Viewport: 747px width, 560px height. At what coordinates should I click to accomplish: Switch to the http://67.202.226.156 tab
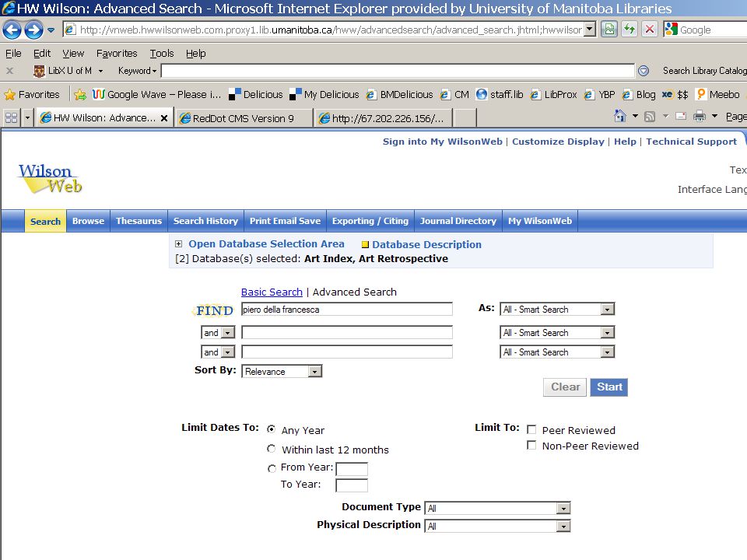click(x=384, y=118)
